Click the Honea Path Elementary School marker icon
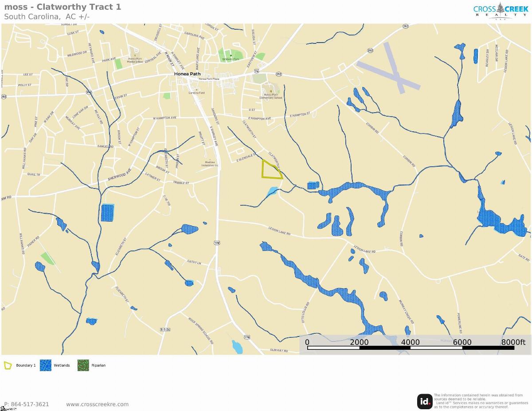The height and width of the screenshot is (411, 532). pos(270,91)
